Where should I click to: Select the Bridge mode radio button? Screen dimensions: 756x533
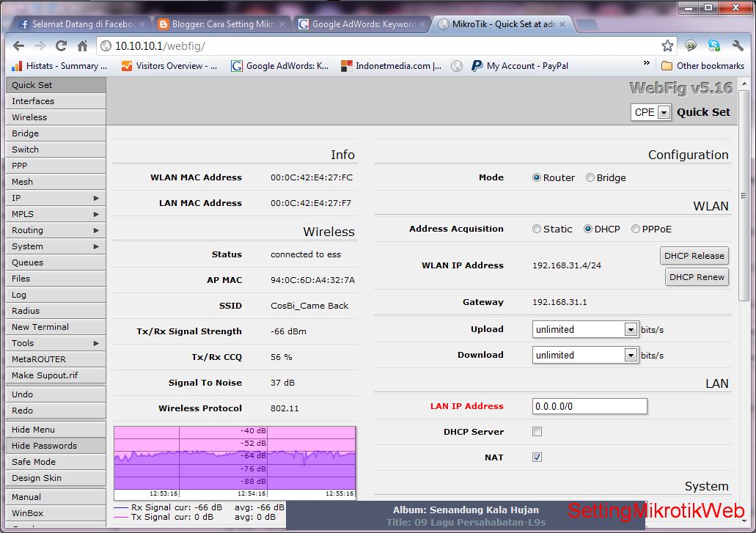589,177
